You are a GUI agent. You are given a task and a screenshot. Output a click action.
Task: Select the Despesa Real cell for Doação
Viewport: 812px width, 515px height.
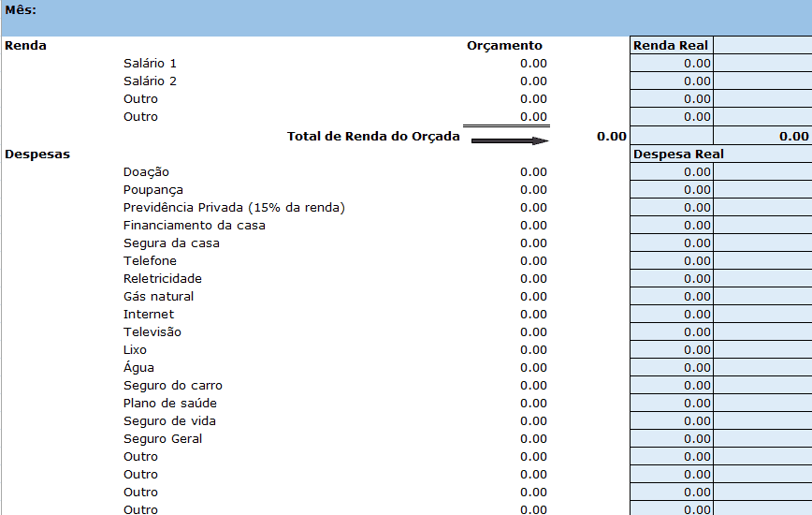coord(672,172)
